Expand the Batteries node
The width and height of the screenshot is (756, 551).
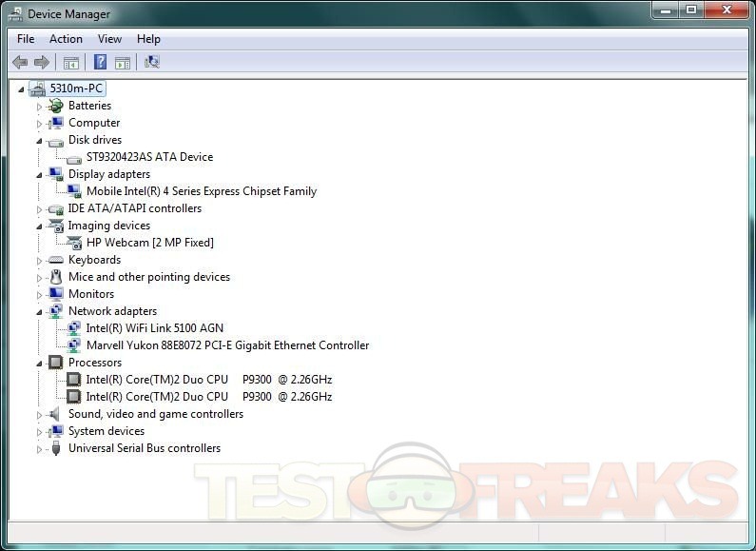tap(40, 107)
